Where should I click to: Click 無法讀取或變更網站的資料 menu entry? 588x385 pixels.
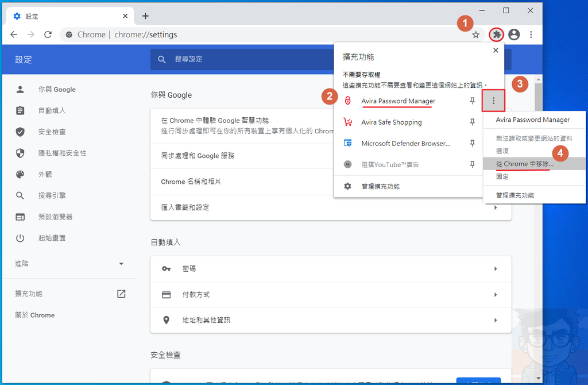(x=534, y=138)
